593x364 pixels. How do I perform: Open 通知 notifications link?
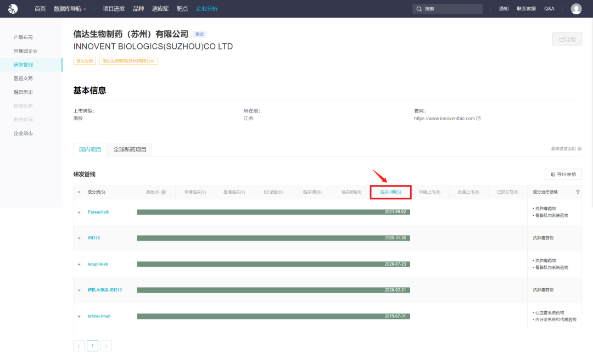point(504,9)
